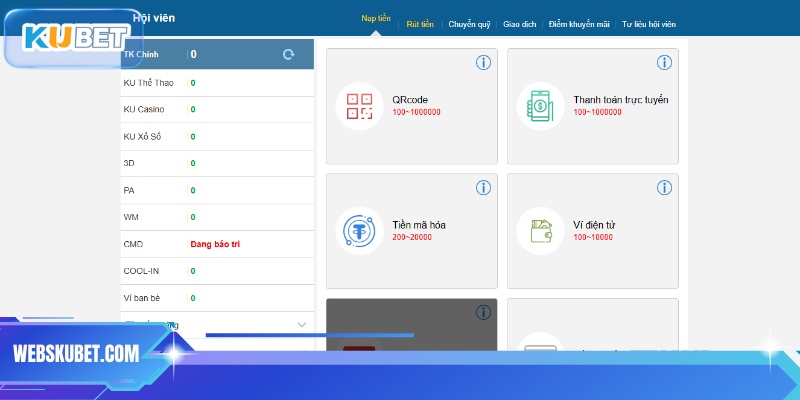The width and height of the screenshot is (800, 400).
Task: Open Tư liệu hội viên tab
Action: click(648, 24)
